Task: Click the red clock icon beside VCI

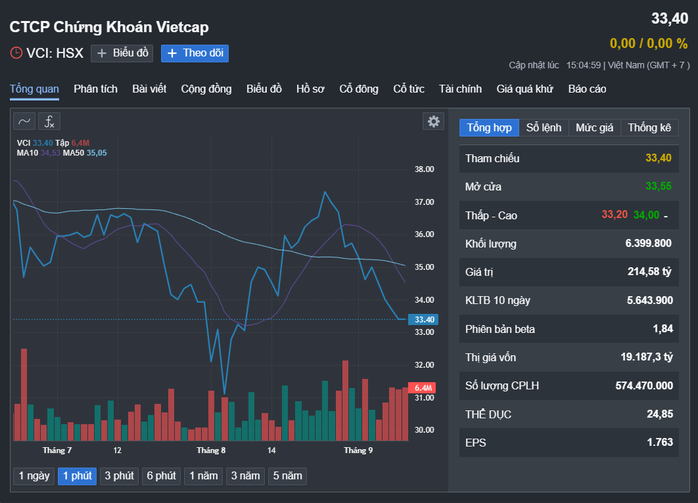Action: coord(16,53)
